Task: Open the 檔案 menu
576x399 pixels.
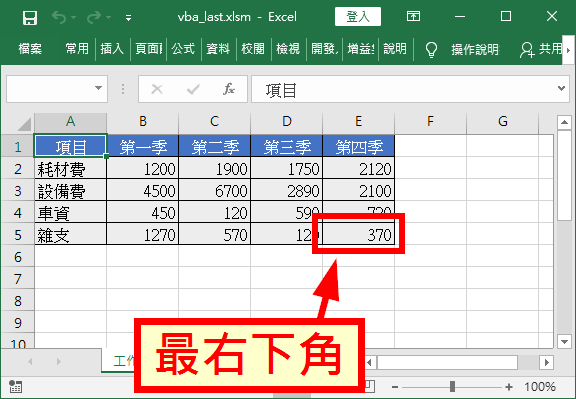Action: click(x=30, y=48)
